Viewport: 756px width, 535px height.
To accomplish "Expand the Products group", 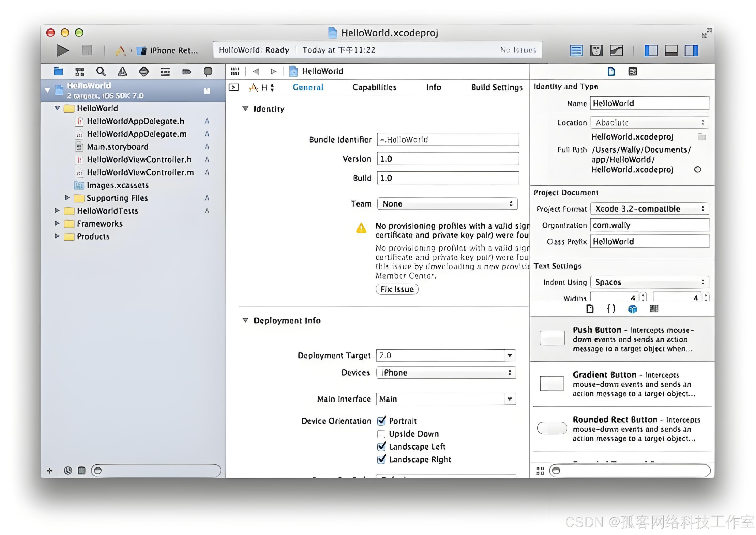I will click(x=57, y=236).
